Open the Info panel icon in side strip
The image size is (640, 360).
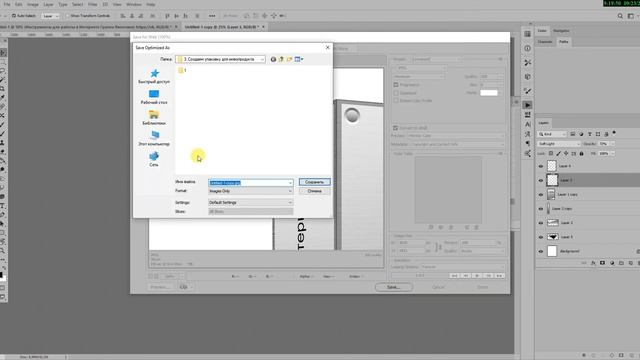(x=527, y=48)
